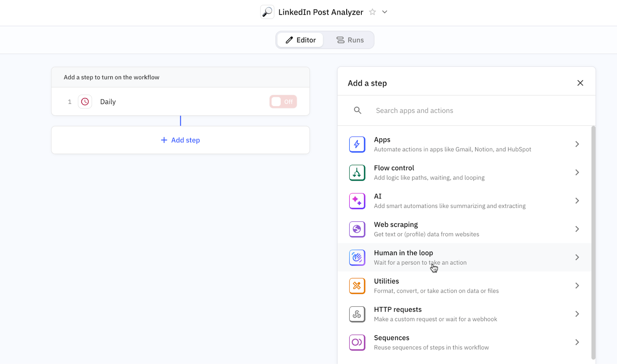Toggle the workflow Off switch on
The image size is (617, 364).
pos(283,102)
